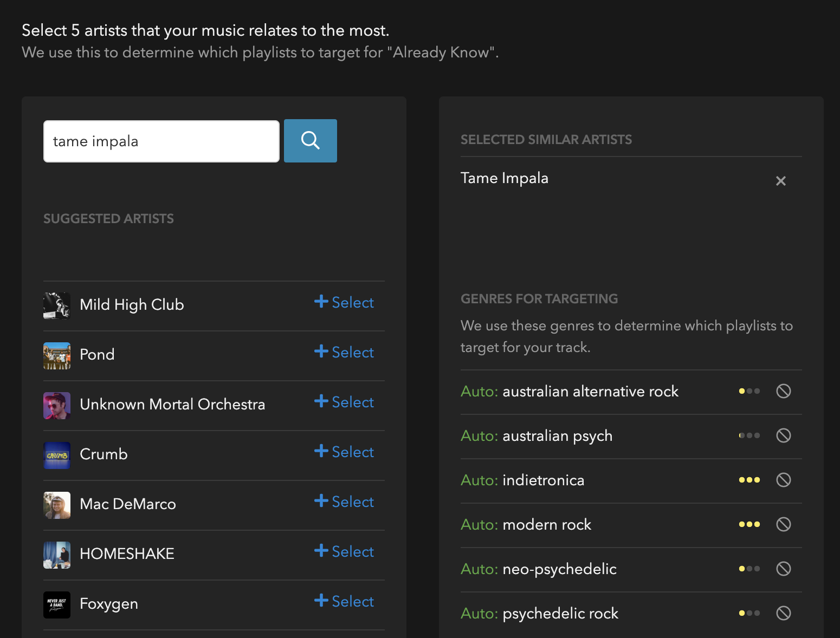Focus the artist search field

click(161, 141)
